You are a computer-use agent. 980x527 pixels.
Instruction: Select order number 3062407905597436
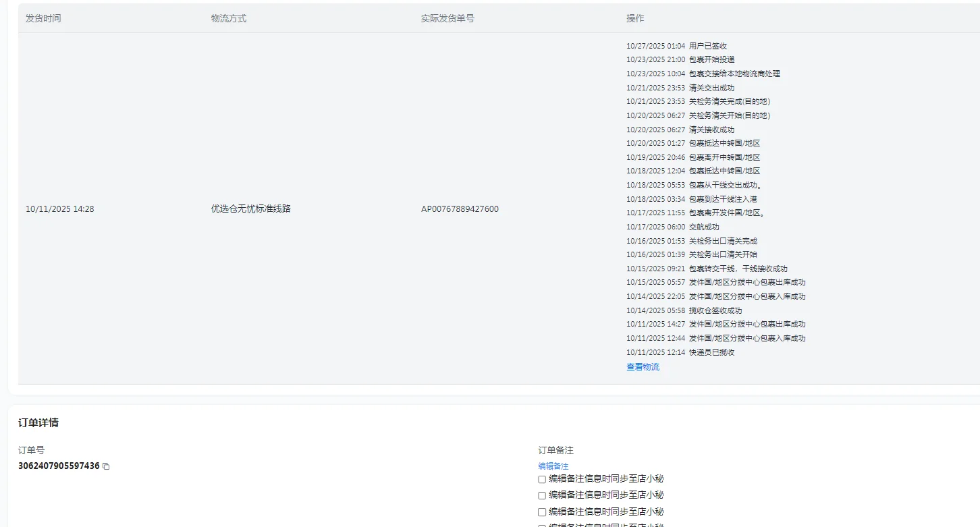point(59,466)
